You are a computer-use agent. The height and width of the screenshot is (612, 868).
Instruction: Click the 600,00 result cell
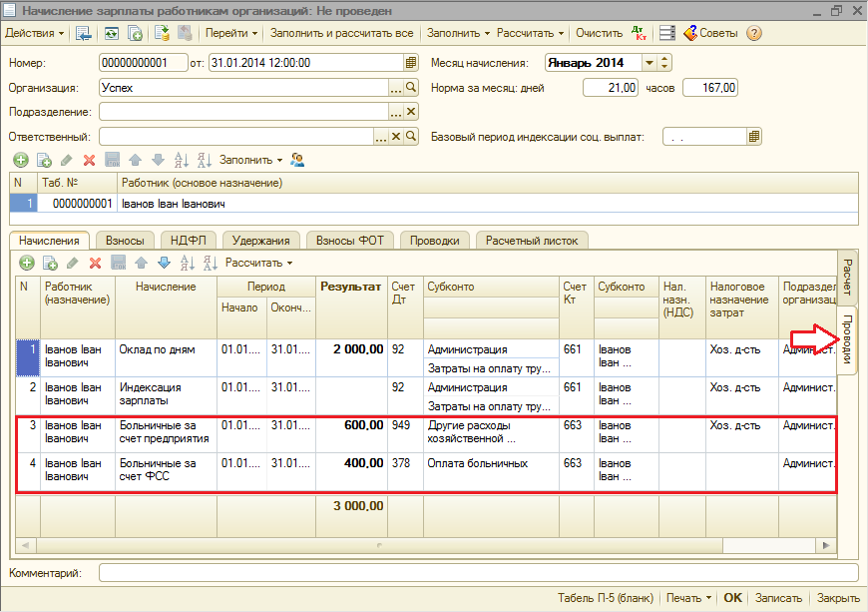(x=351, y=433)
